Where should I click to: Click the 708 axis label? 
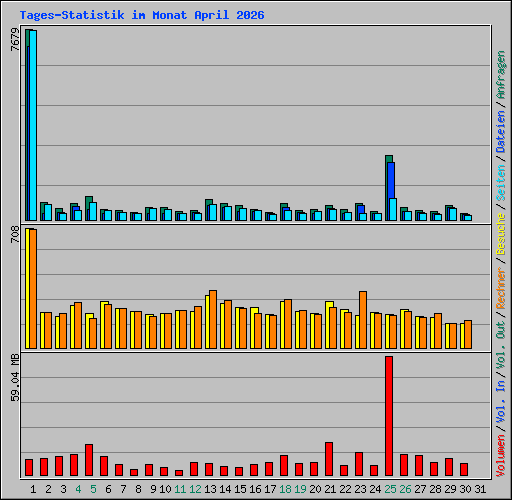click(x=15, y=234)
